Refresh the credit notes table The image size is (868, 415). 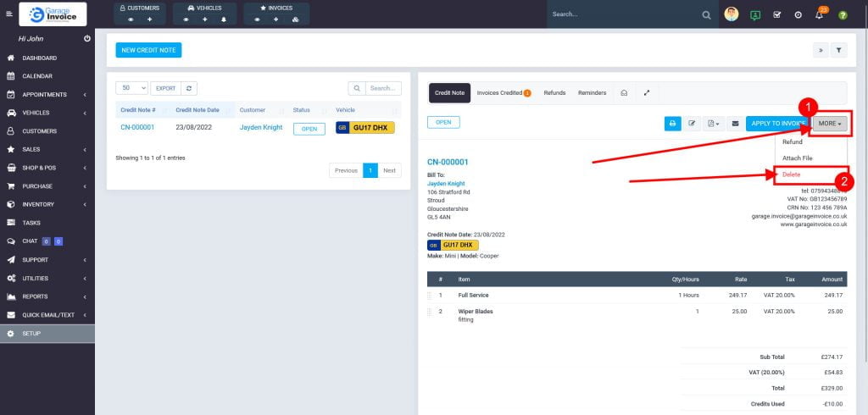pos(190,88)
